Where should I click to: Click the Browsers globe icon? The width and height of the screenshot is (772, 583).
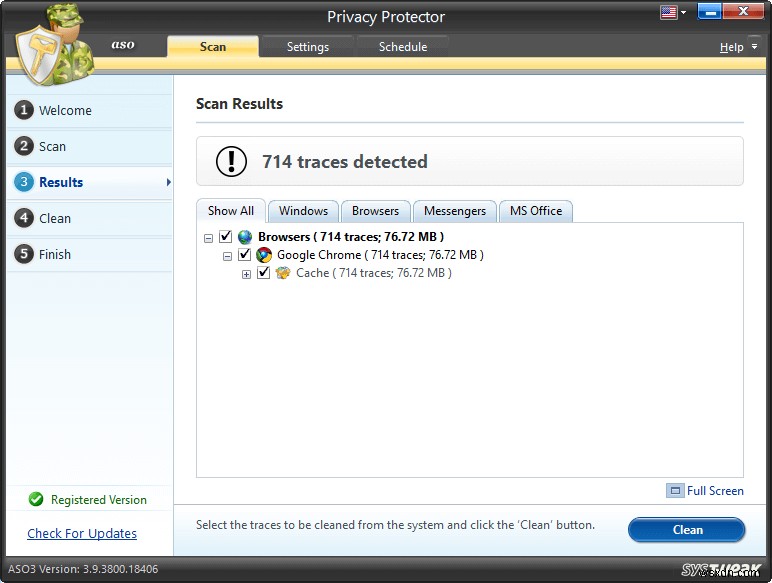coord(245,237)
